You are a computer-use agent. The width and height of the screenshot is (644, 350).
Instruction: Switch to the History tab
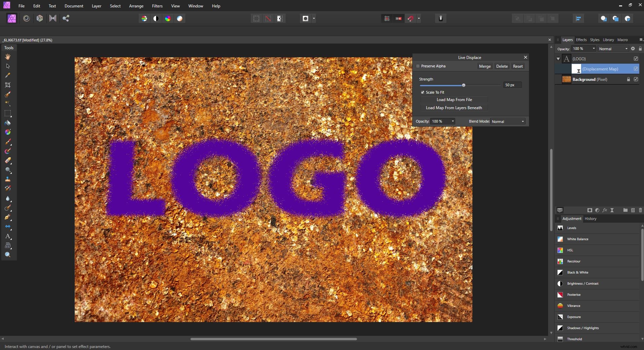pyautogui.click(x=591, y=219)
